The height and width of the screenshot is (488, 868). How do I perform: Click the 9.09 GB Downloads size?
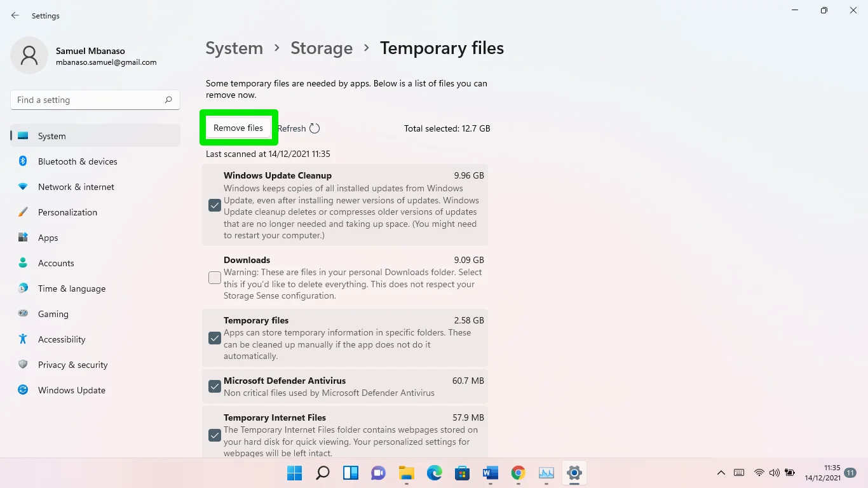coord(469,260)
